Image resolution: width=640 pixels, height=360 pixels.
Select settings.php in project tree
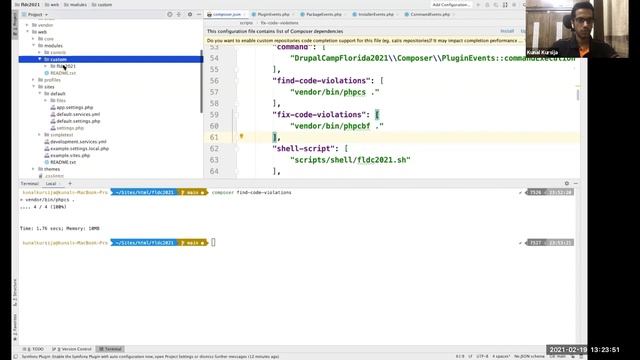pos(70,128)
